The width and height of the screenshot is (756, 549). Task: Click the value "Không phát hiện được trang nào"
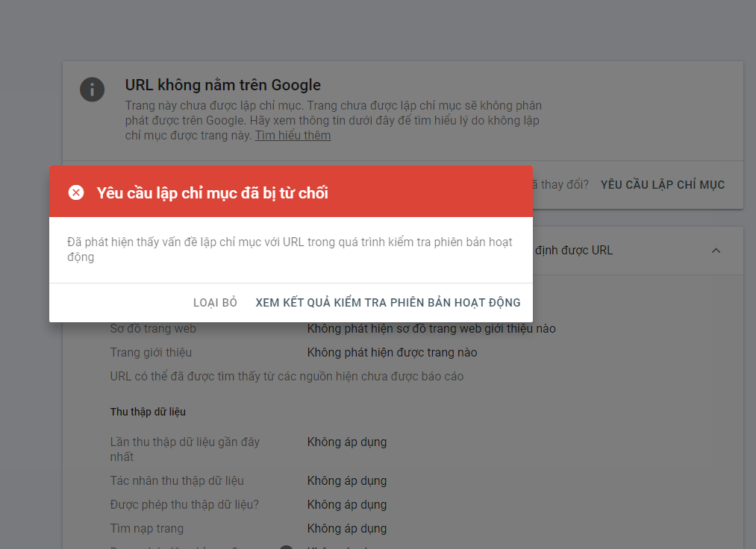pyautogui.click(x=392, y=352)
